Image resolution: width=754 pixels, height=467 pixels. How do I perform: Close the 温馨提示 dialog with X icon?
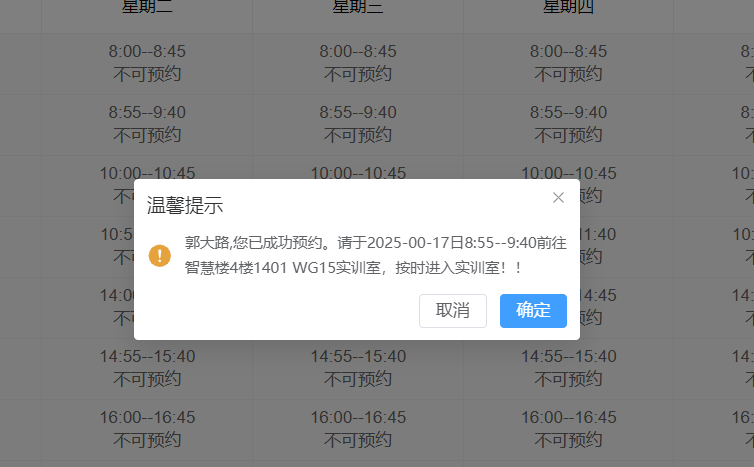coord(558,198)
